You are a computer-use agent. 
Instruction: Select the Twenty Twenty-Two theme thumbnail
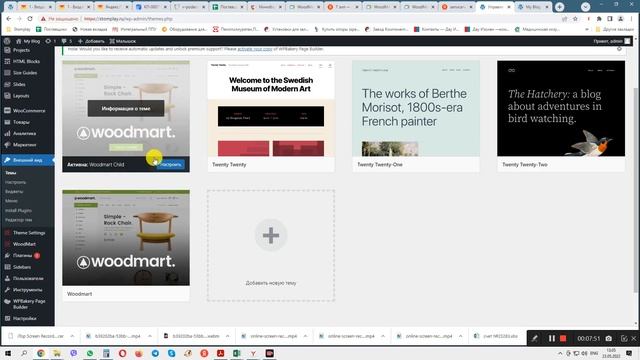(x=561, y=109)
